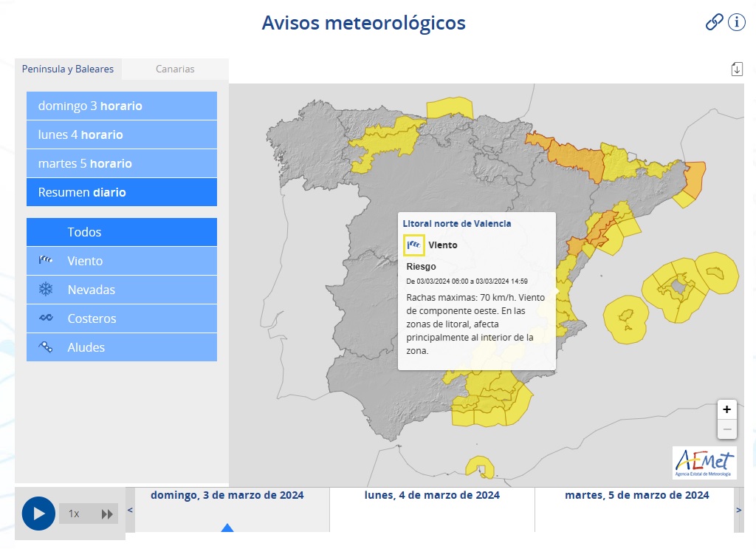The height and width of the screenshot is (549, 756).
Task: Select the Todos warnings filter
Action: point(122,232)
